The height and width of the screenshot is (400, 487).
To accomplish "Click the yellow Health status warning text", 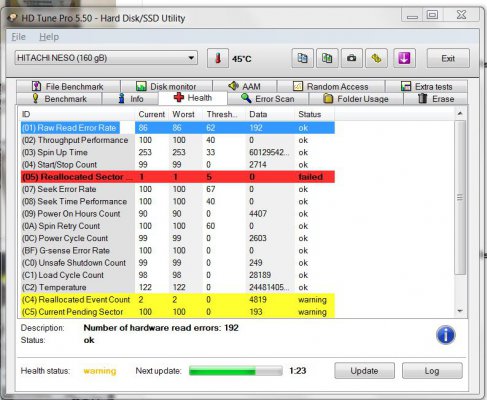I will coord(100,371).
